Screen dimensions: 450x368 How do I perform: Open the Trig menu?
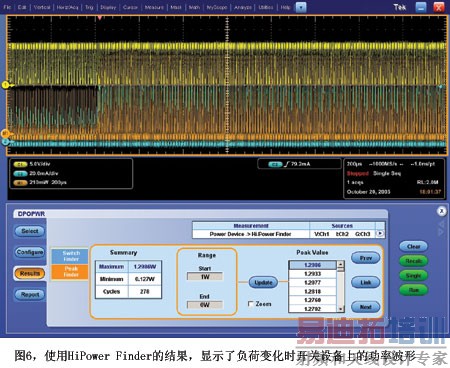coord(89,7)
